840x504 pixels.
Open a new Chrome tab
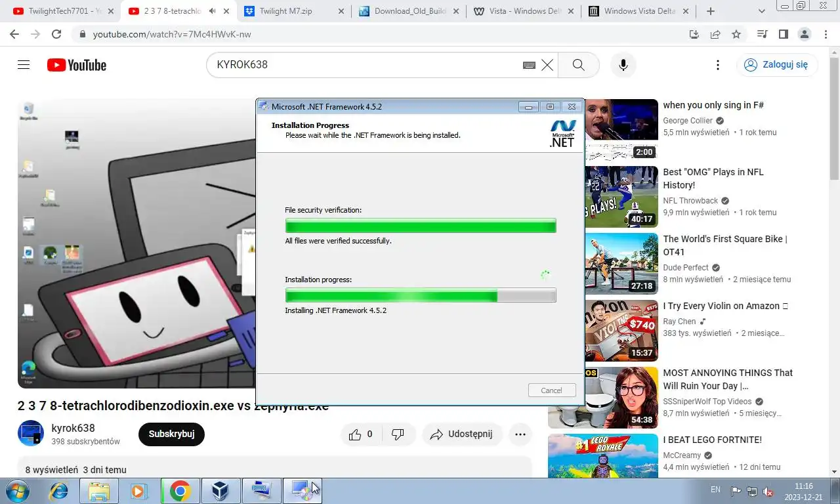coord(711,11)
